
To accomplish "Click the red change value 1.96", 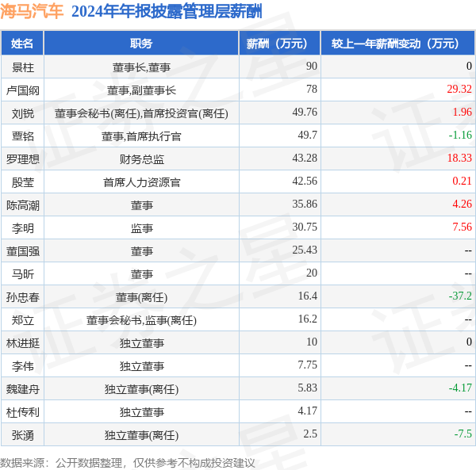I will (x=462, y=112).
